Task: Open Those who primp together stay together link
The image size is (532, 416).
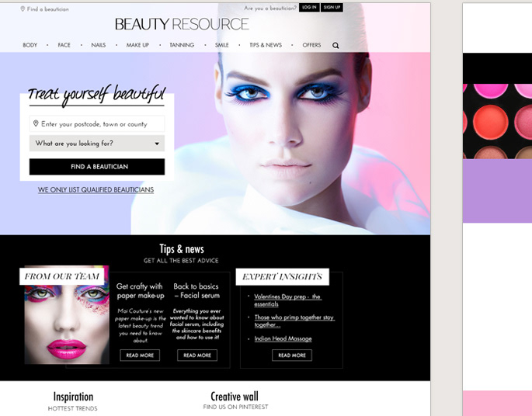Action: (294, 321)
